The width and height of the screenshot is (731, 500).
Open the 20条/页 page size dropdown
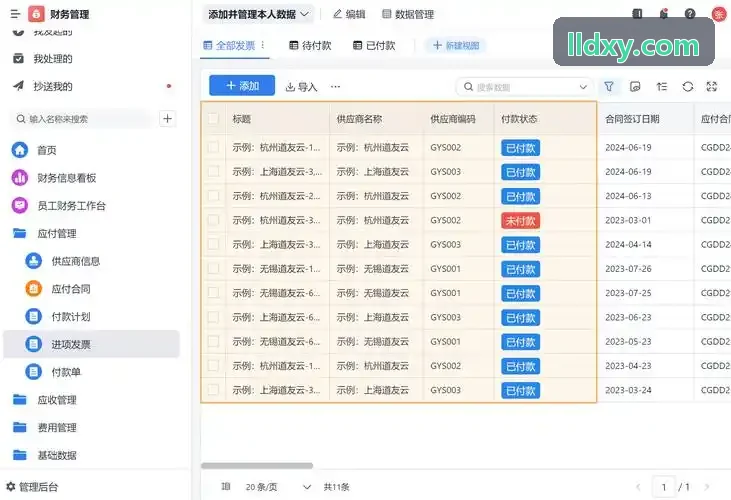pos(278,487)
